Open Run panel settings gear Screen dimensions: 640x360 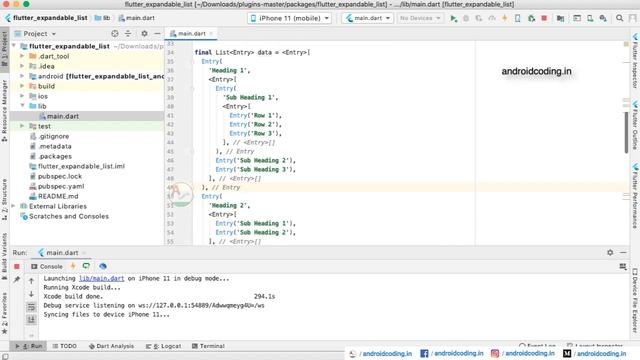pos(610,253)
